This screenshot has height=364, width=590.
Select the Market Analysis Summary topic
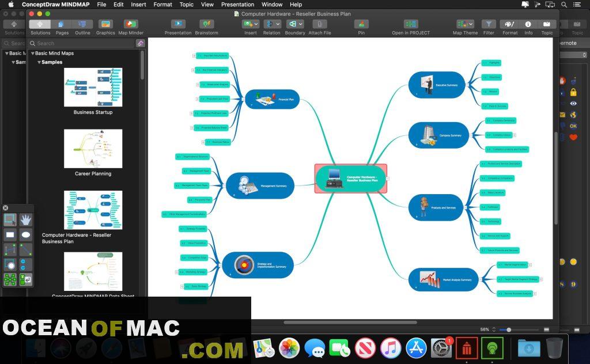click(x=443, y=279)
